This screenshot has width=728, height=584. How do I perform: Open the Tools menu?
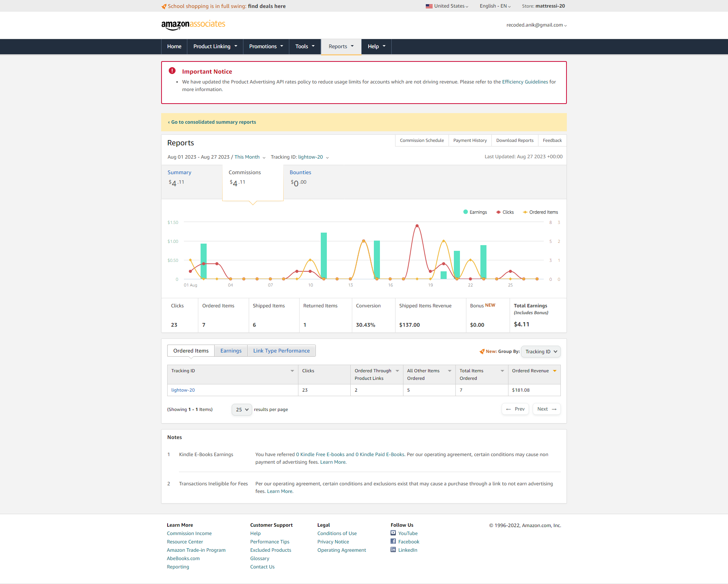tap(305, 47)
